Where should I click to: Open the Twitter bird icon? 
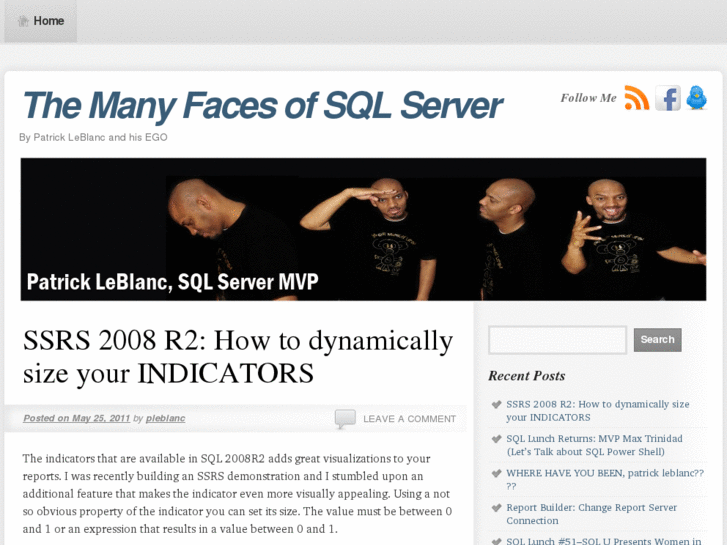point(696,97)
